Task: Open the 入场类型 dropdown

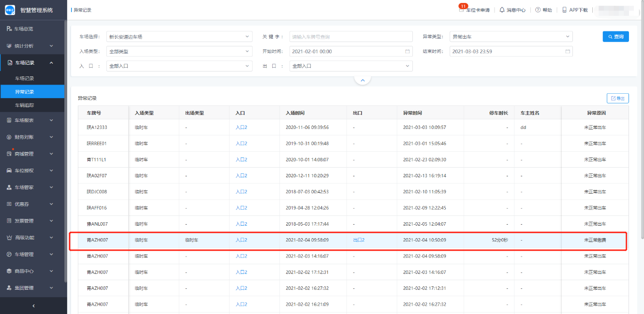Action: 179,51
